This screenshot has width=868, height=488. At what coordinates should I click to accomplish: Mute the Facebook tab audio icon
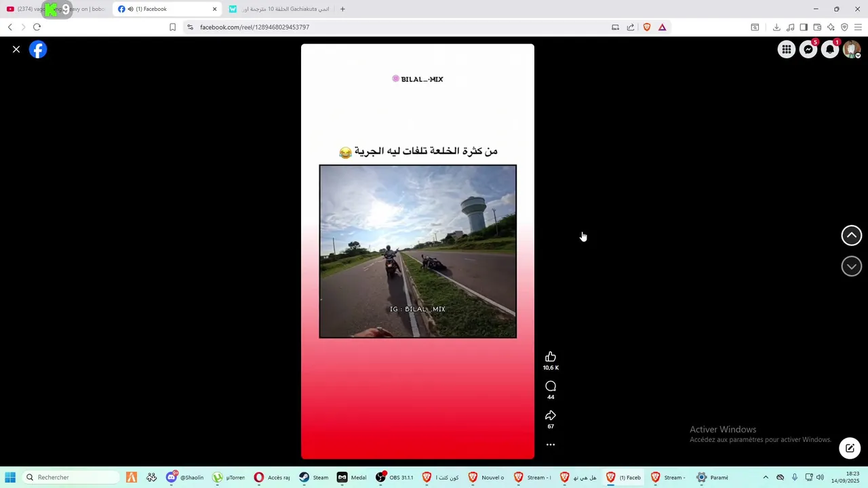pos(130,9)
